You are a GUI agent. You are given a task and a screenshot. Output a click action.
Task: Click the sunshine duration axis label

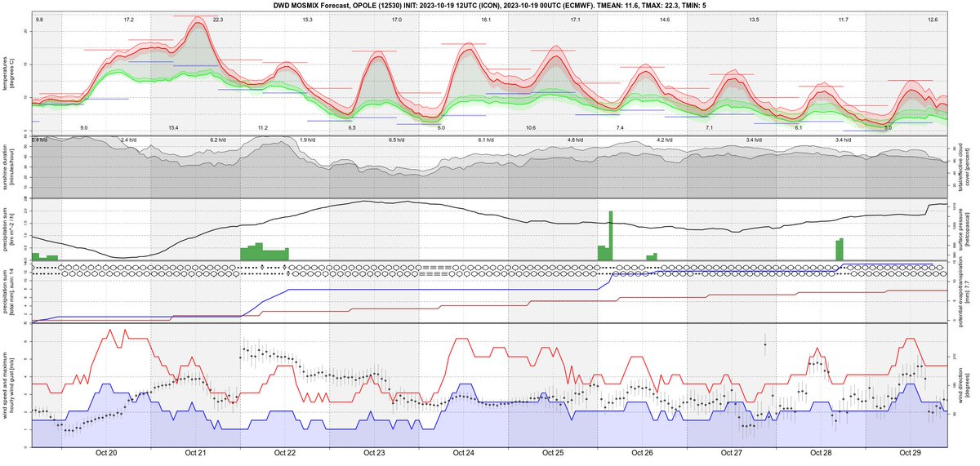pos(8,166)
